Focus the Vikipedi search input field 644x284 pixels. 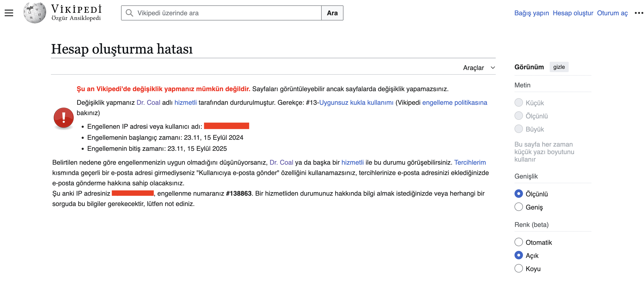(221, 13)
